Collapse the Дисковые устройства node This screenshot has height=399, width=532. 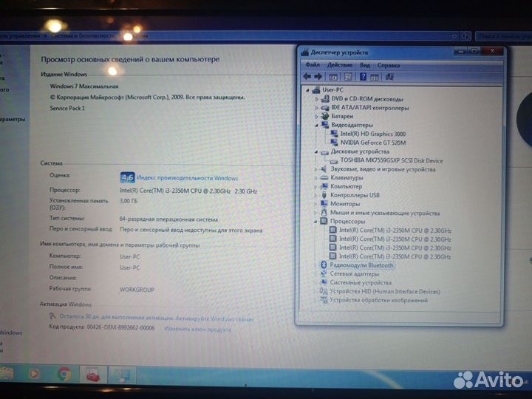click(x=316, y=151)
